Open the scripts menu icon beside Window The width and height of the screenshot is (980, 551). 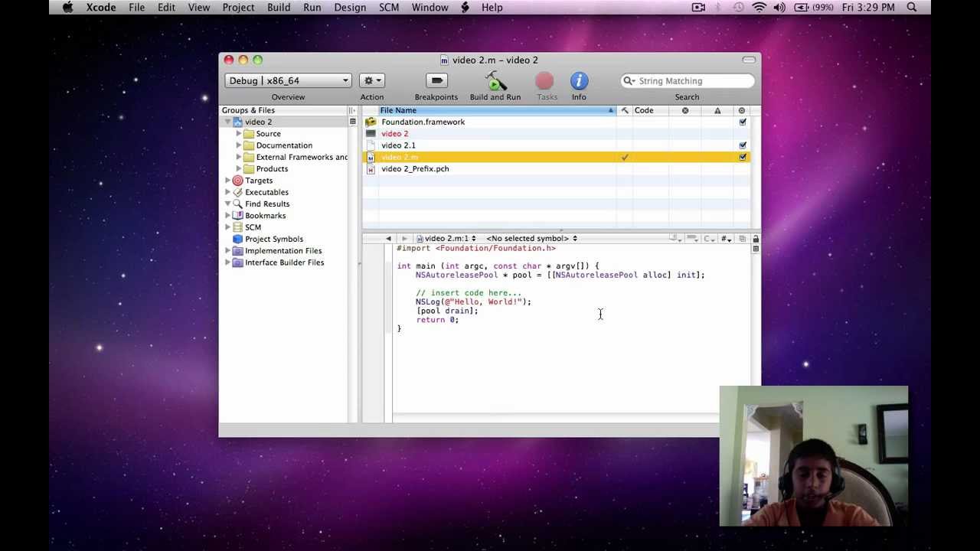coord(465,7)
